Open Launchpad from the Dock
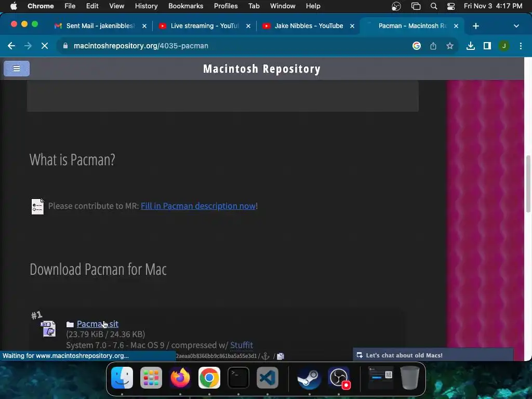The image size is (532, 399). 151,378
